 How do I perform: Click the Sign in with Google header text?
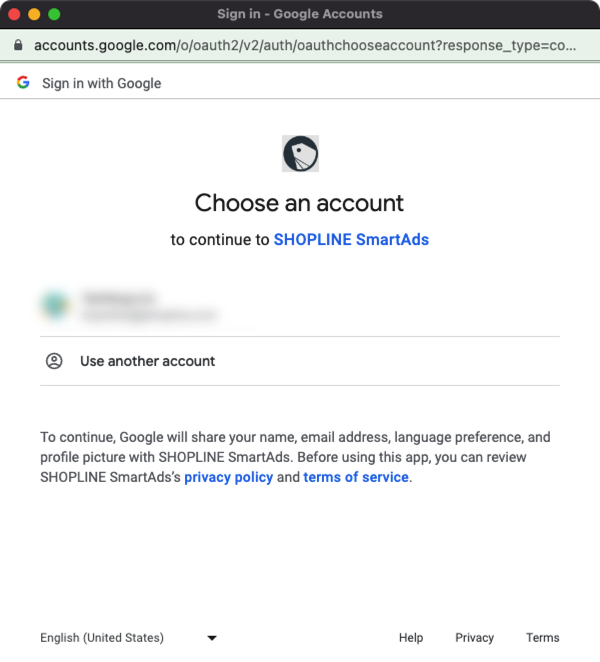pos(101,83)
